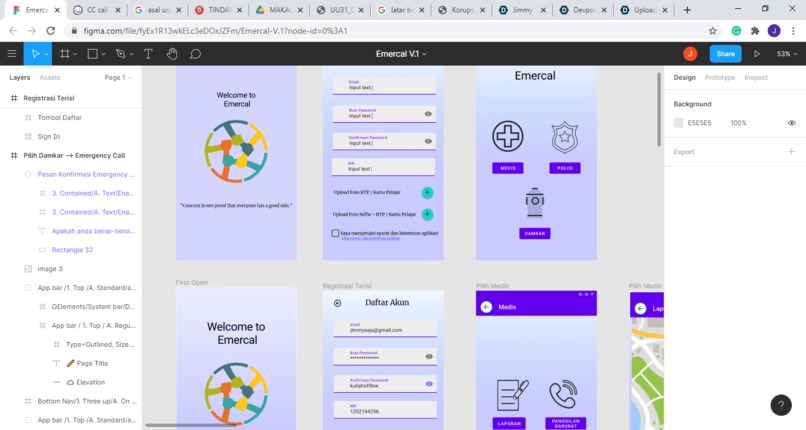
Task: Add an export setting with plus
Action: tap(792, 152)
